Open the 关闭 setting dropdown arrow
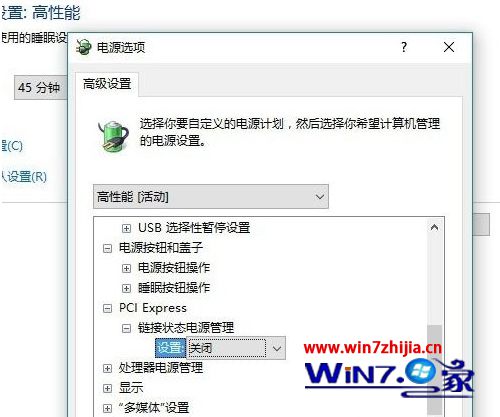The height and width of the screenshot is (417, 500). tap(277, 348)
